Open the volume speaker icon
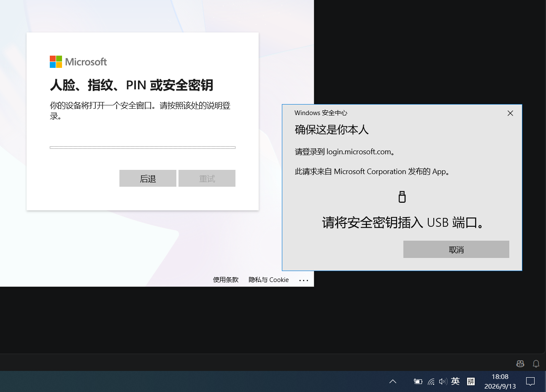 [443, 381]
